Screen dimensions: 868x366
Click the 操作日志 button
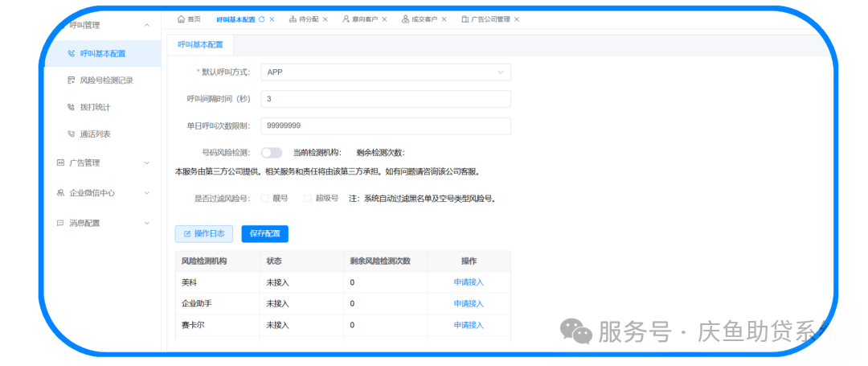pyautogui.click(x=203, y=233)
